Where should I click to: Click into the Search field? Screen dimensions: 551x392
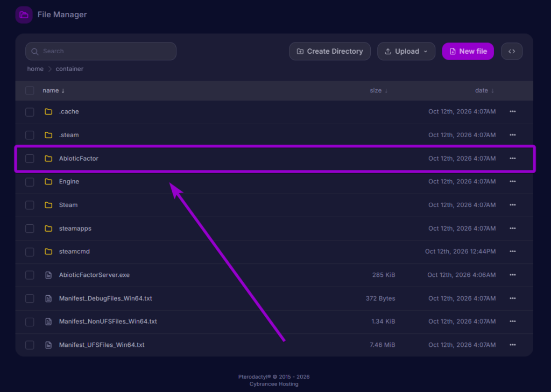pos(101,51)
